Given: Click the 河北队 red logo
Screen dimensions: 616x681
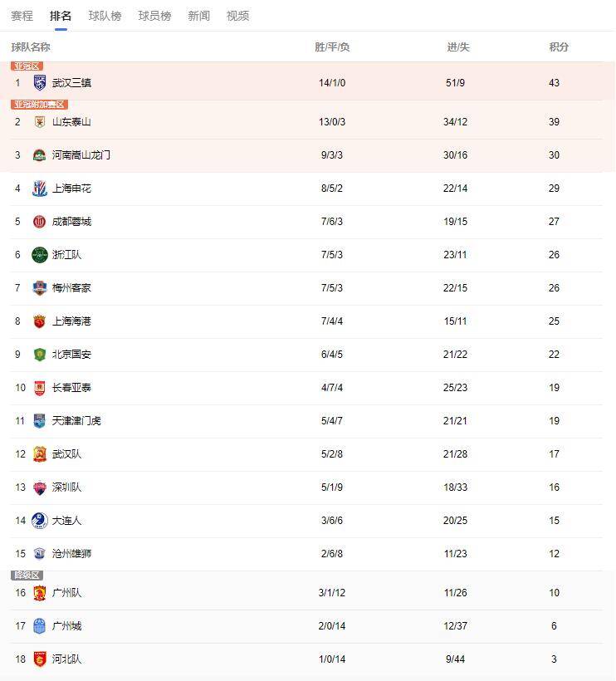Looking at the screenshot, I should point(40,659).
